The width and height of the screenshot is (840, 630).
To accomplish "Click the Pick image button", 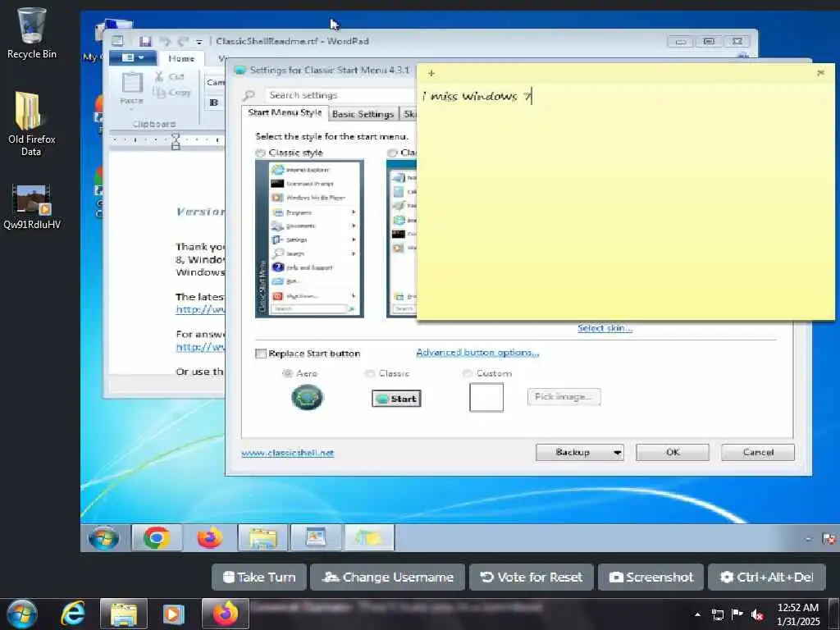I will [x=564, y=397].
